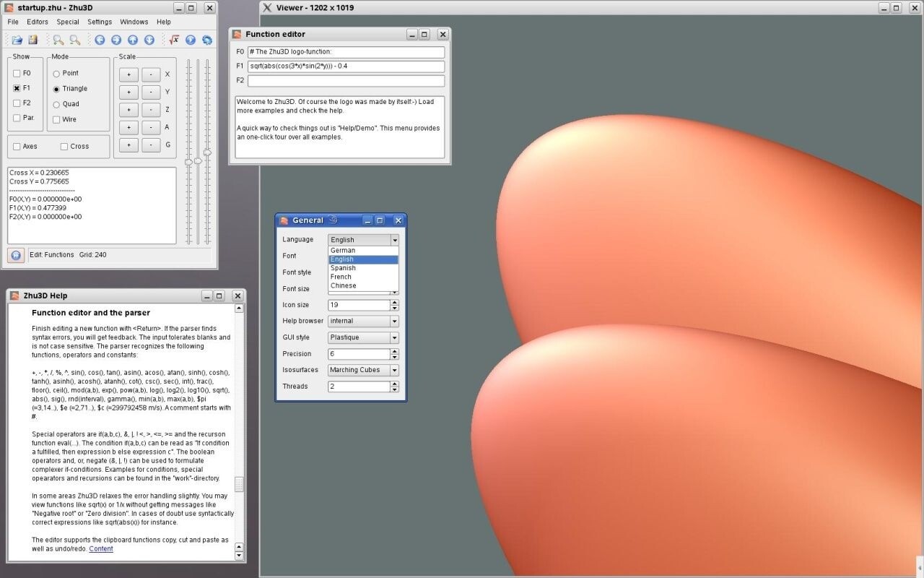
Task: Click the blue up arrow icon
Action: pyautogui.click(x=132, y=40)
